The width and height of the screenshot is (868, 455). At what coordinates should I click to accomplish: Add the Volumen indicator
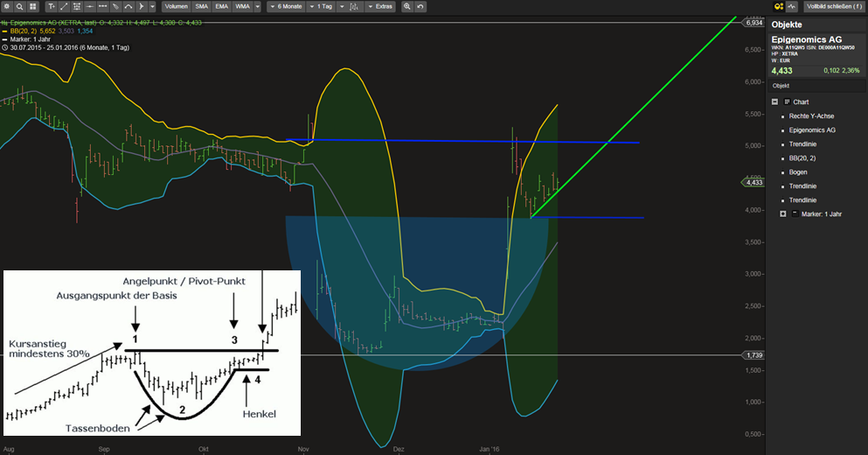177,7
